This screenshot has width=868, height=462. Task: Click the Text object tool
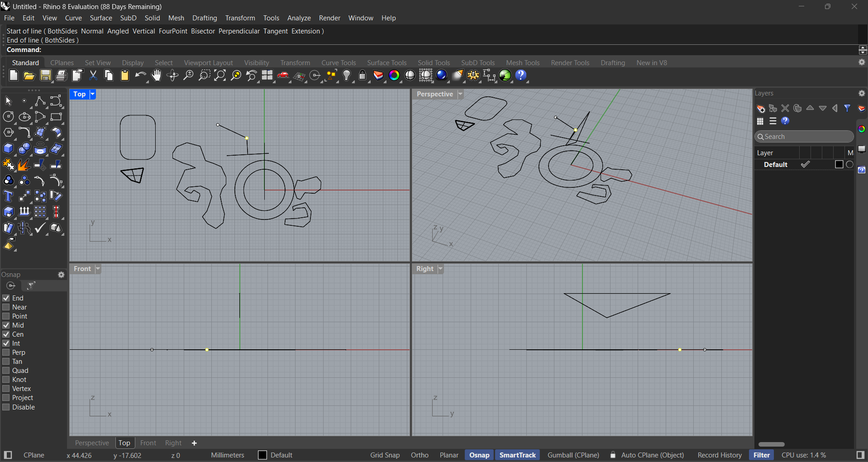(8, 196)
